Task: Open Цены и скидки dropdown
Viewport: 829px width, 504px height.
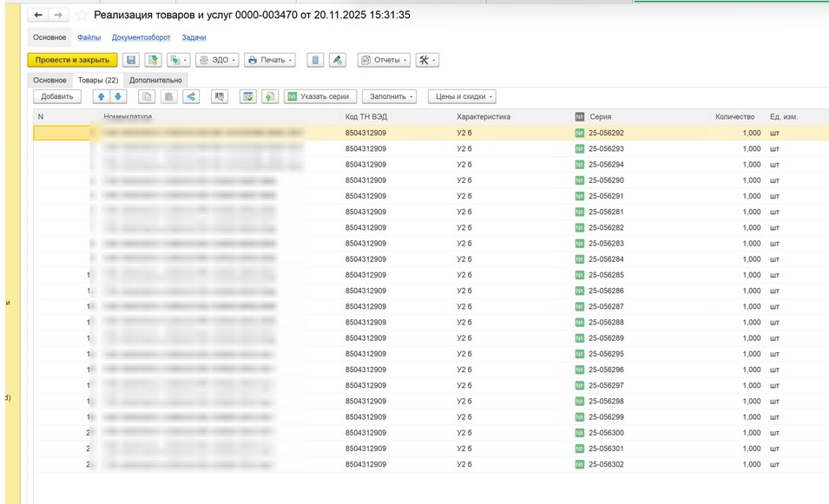Action: tap(462, 96)
